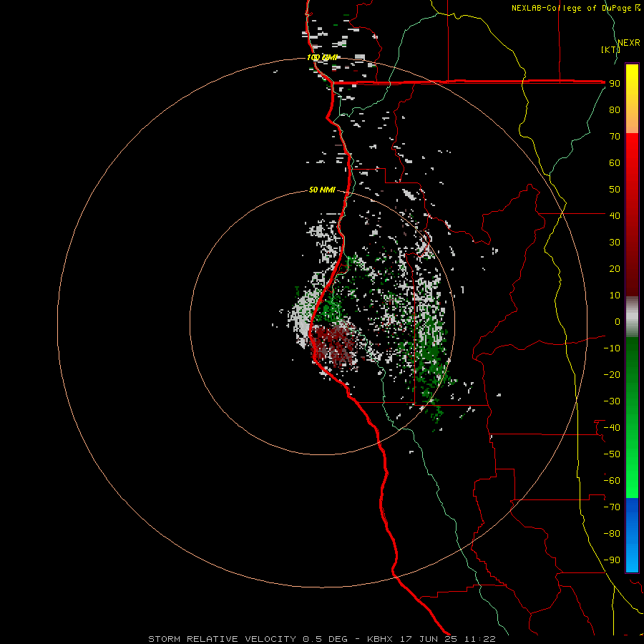
Task: Pick the green segment of the color bar
Action: coord(632,417)
